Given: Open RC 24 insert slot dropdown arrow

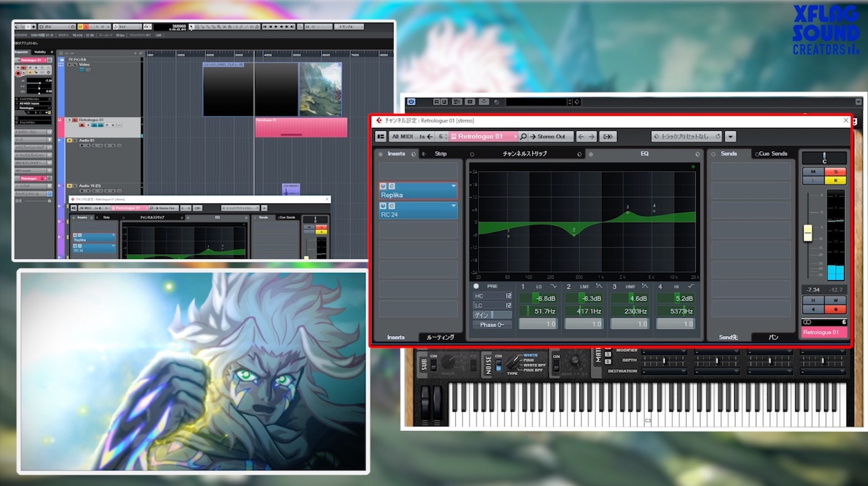Looking at the screenshot, I should (x=453, y=206).
